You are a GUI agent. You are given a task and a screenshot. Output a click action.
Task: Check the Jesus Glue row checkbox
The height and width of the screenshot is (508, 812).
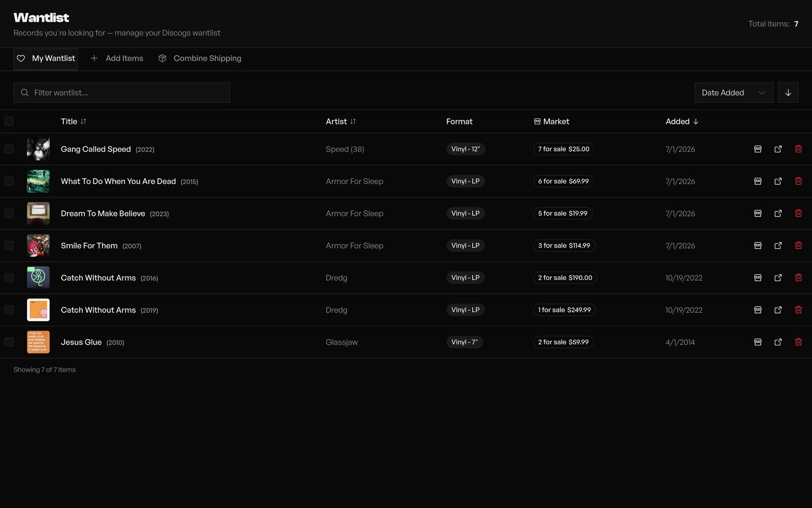tap(9, 342)
